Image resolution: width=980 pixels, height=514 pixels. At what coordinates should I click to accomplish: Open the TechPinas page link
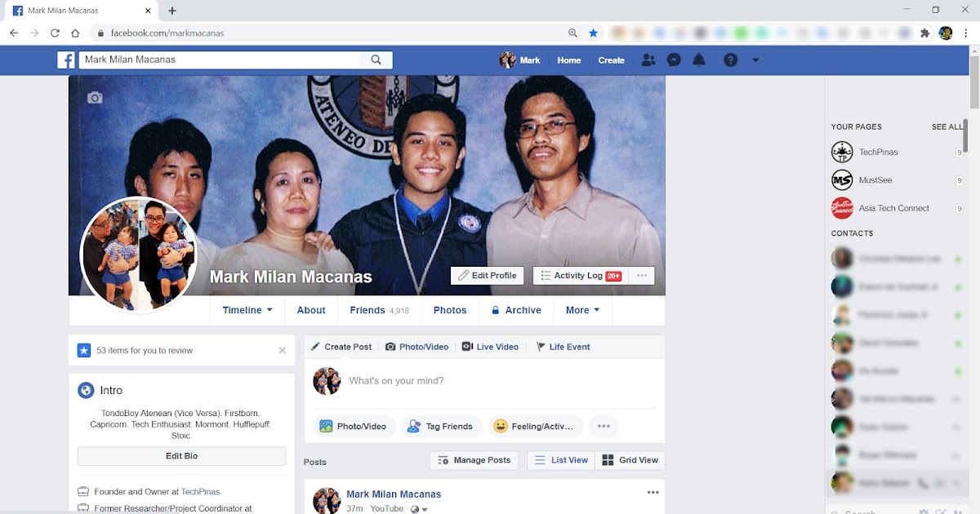[878, 152]
